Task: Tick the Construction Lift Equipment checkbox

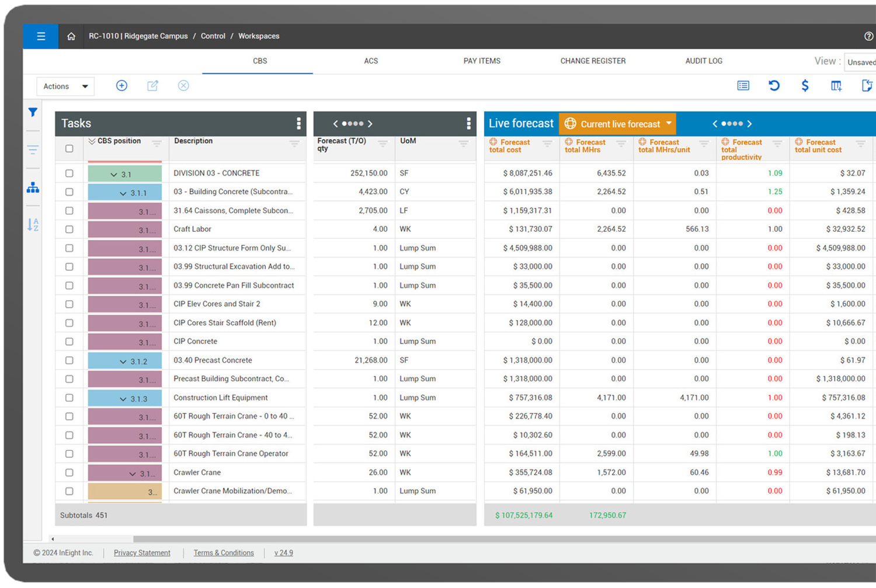Action: (69, 398)
